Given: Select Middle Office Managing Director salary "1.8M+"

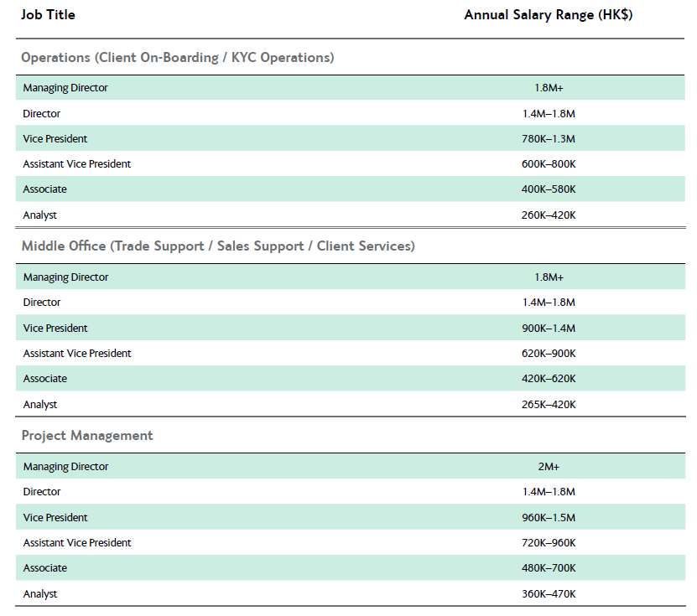Looking at the screenshot, I should tap(549, 277).
